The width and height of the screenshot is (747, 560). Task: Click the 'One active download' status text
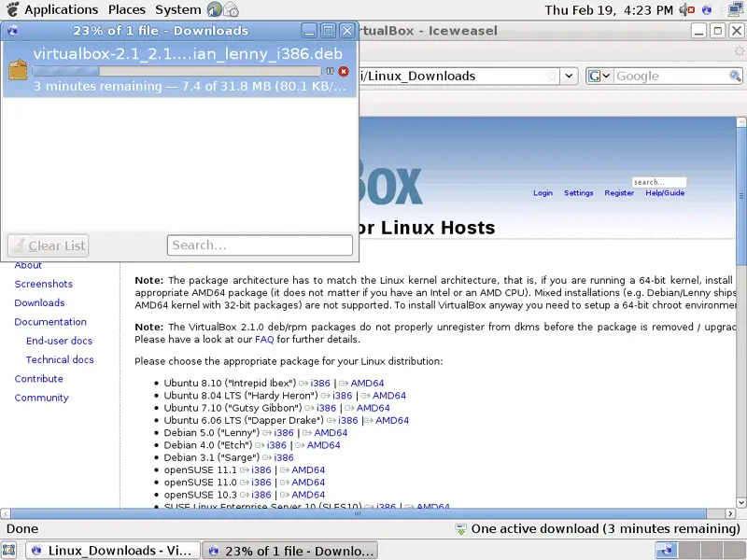click(605, 529)
